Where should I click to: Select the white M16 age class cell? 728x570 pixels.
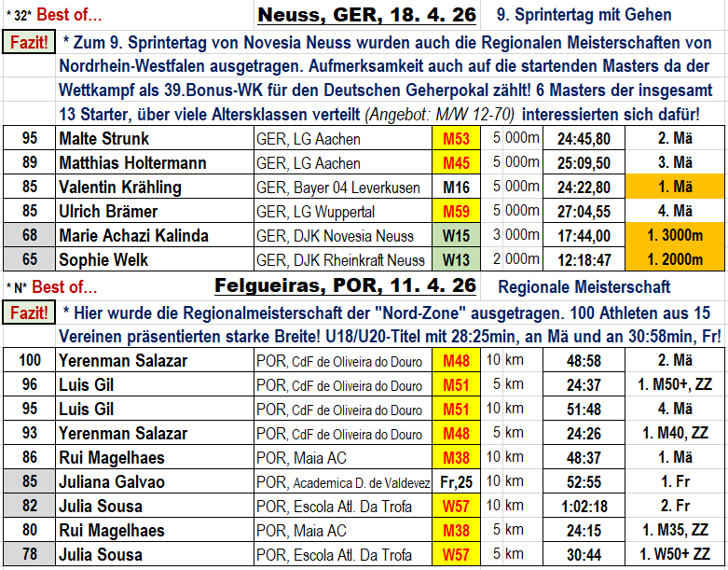coord(456,188)
